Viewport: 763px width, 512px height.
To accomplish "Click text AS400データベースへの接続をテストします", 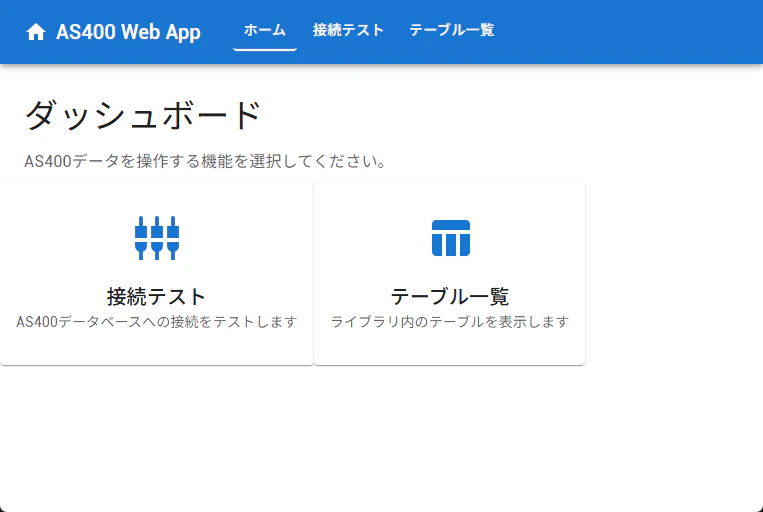I will (x=157, y=322).
